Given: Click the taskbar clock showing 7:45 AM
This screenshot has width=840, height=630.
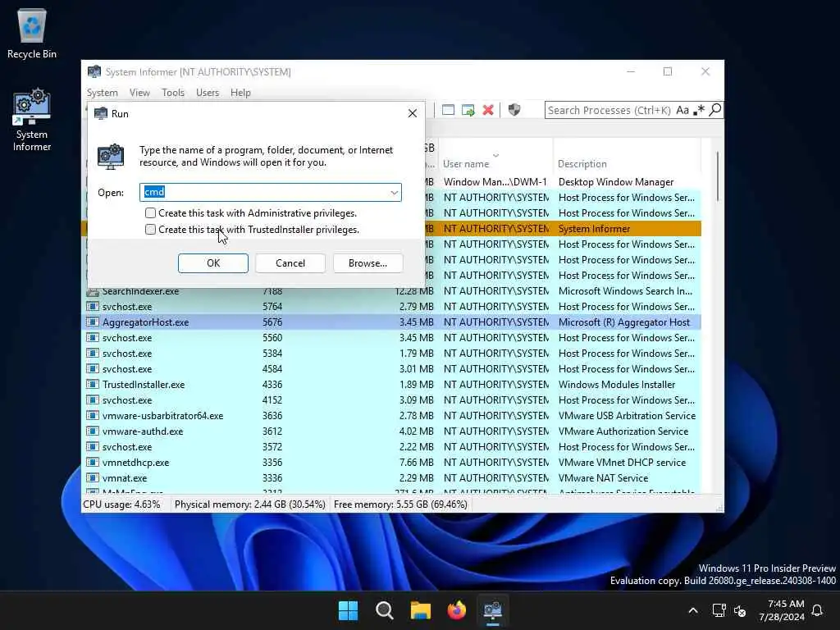Looking at the screenshot, I should (781, 610).
